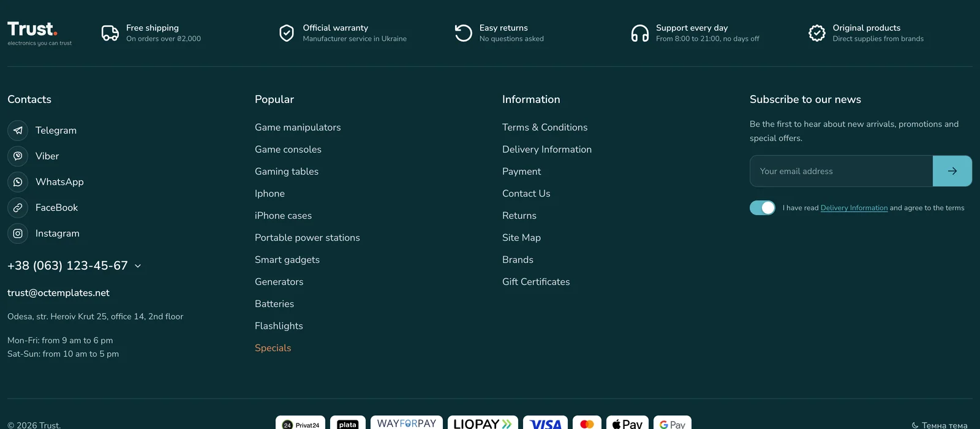Screen dimensions: 980x429
Task: Open Gaming tables category
Action: [287, 172]
